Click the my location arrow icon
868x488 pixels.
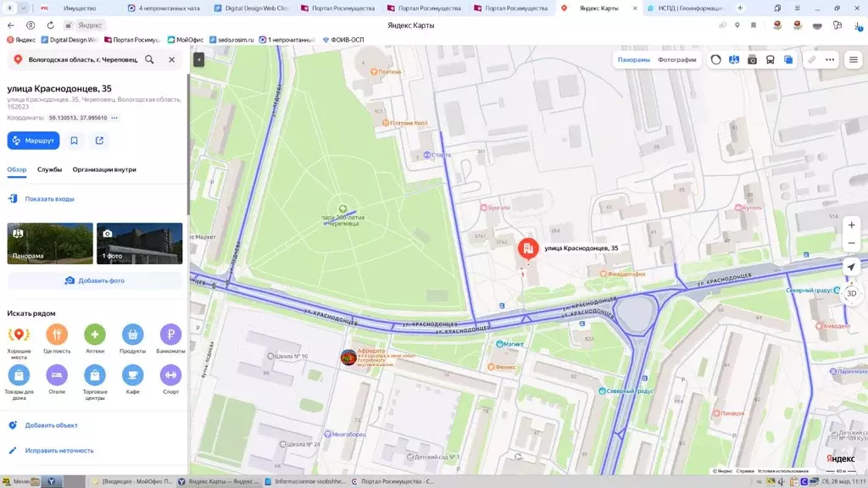point(852,267)
